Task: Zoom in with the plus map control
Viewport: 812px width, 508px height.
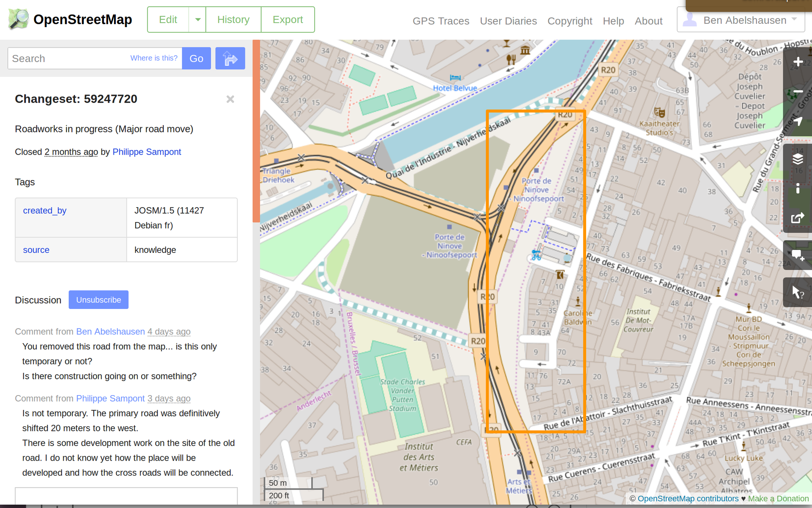Action: (x=798, y=62)
